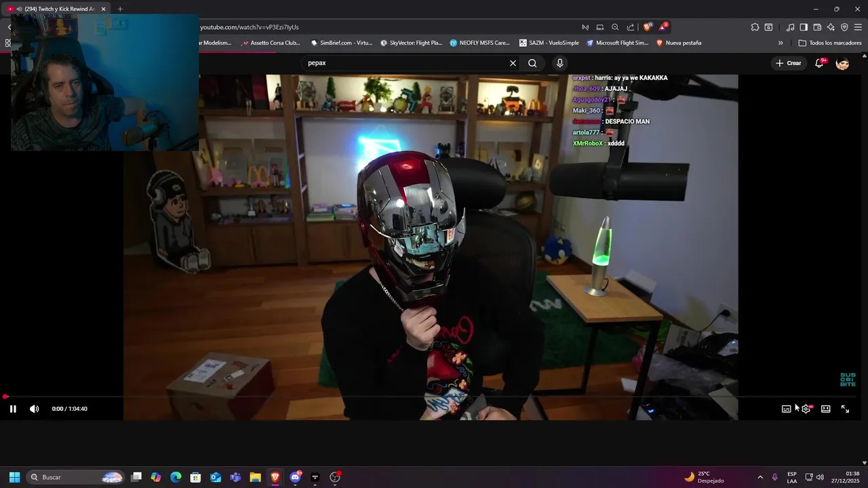This screenshot has height=488, width=868.
Task: Open Brave Rewards triangle icon
Action: pos(663,27)
